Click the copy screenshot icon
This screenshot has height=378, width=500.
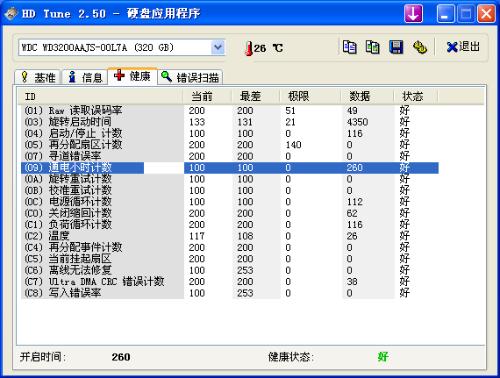(x=373, y=47)
